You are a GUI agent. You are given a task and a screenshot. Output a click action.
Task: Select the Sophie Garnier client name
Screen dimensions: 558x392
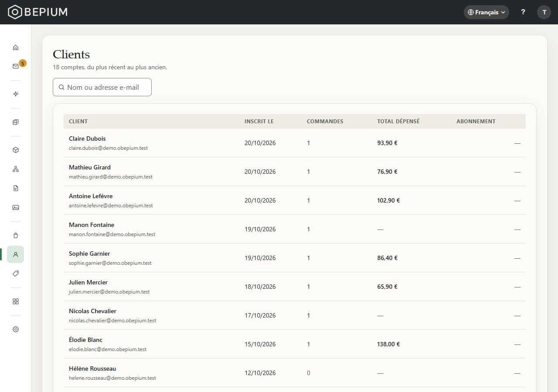coord(89,253)
